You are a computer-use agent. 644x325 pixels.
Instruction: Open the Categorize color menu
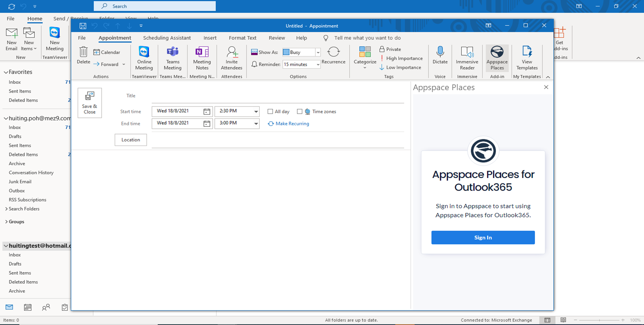[365, 57]
